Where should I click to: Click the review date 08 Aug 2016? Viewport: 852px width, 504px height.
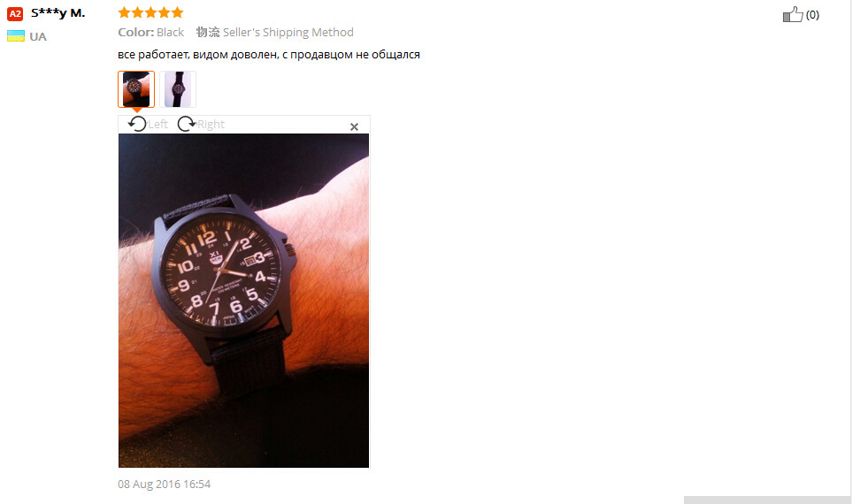[x=164, y=484]
